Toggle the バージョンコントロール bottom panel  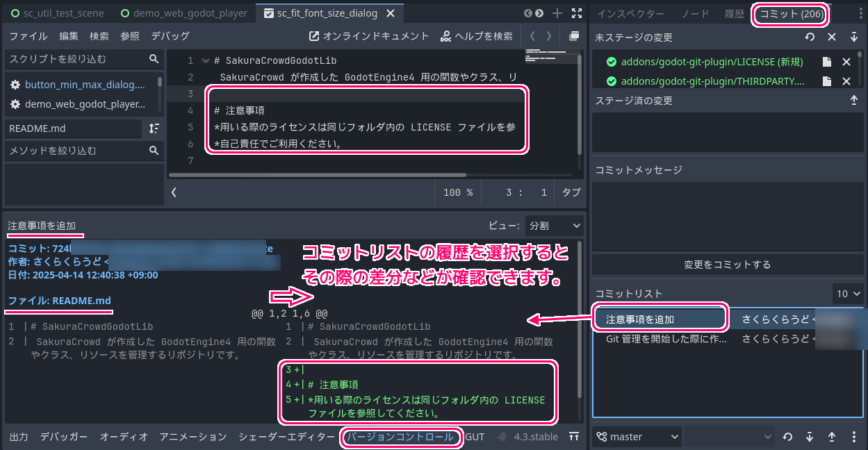pyautogui.click(x=401, y=437)
